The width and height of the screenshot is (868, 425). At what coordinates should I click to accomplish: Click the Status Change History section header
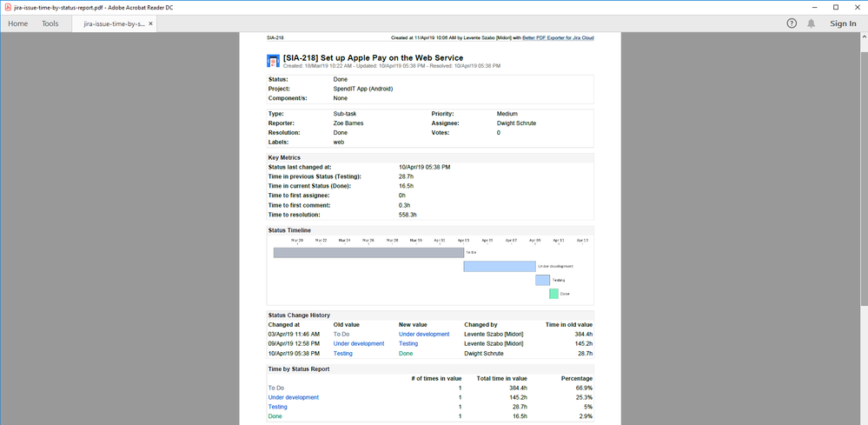pos(299,315)
